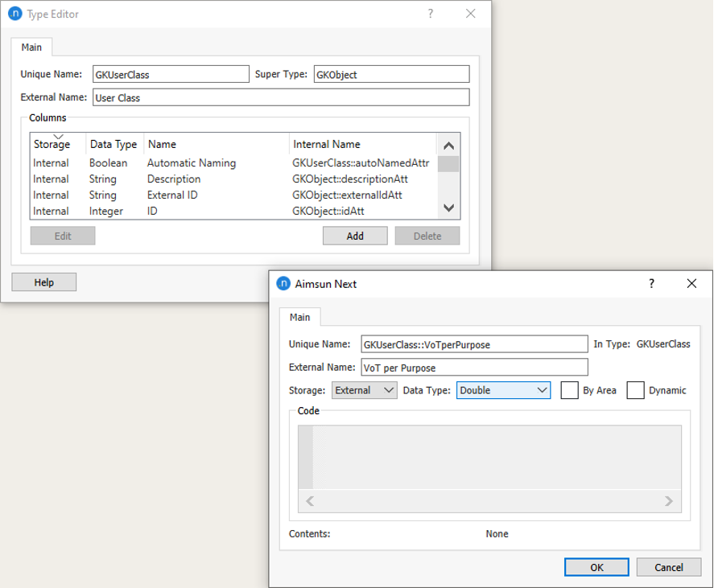Click the Help button in Type Editor
The height and width of the screenshot is (588, 714).
coord(43,282)
